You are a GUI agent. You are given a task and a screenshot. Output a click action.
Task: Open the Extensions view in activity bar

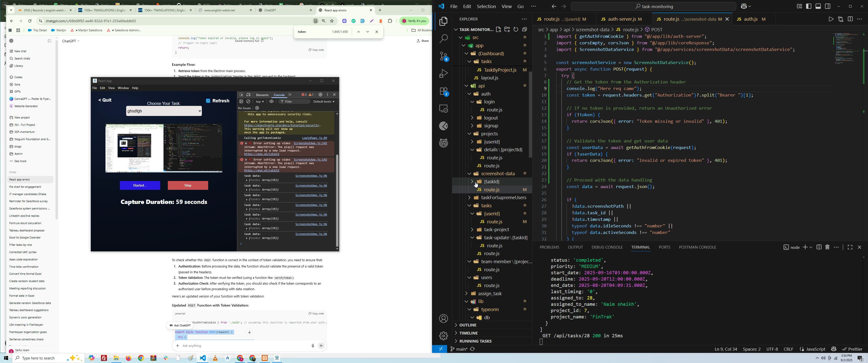[443, 92]
